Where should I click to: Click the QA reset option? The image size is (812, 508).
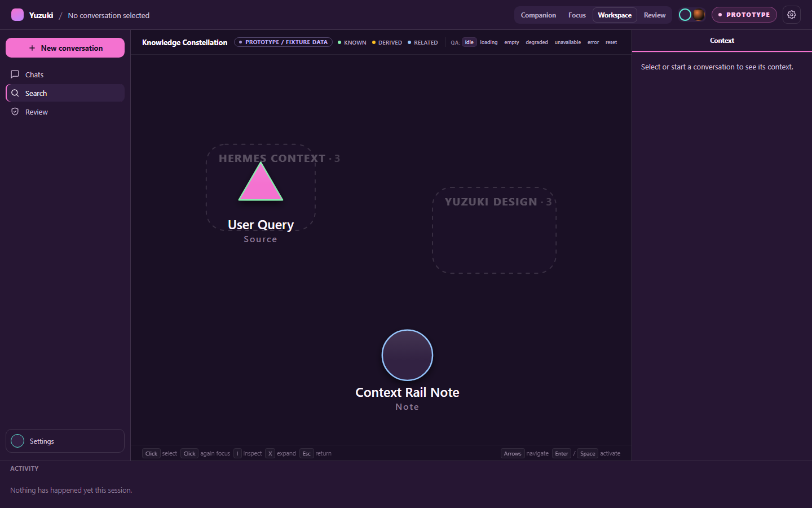pos(611,42)
